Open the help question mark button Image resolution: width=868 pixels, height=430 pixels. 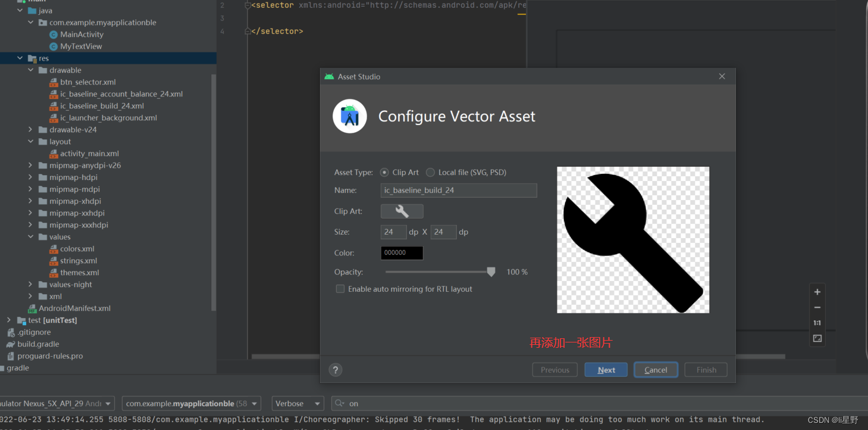coord(336,370)
